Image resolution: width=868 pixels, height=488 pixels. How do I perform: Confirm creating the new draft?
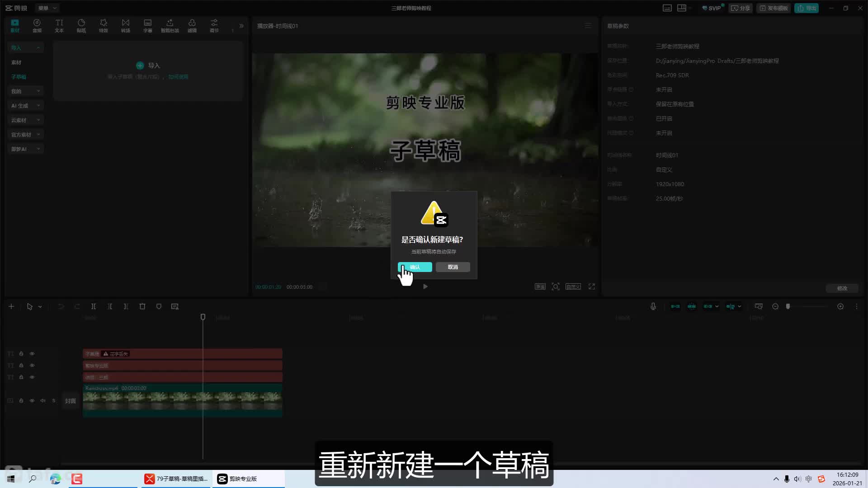click(x=415, y=267)
